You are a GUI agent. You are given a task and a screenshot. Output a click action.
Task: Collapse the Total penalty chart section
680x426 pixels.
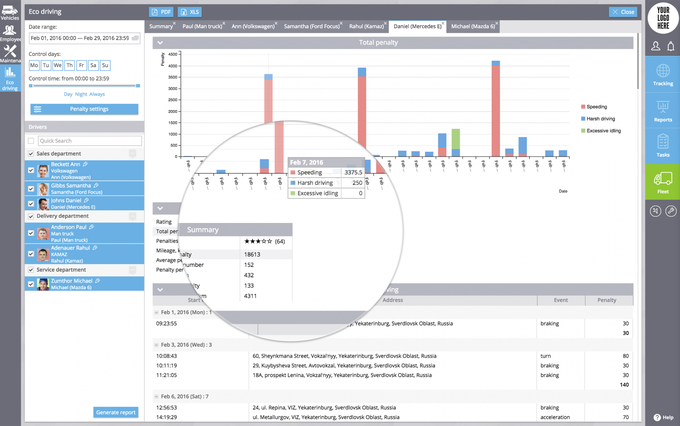161,44
